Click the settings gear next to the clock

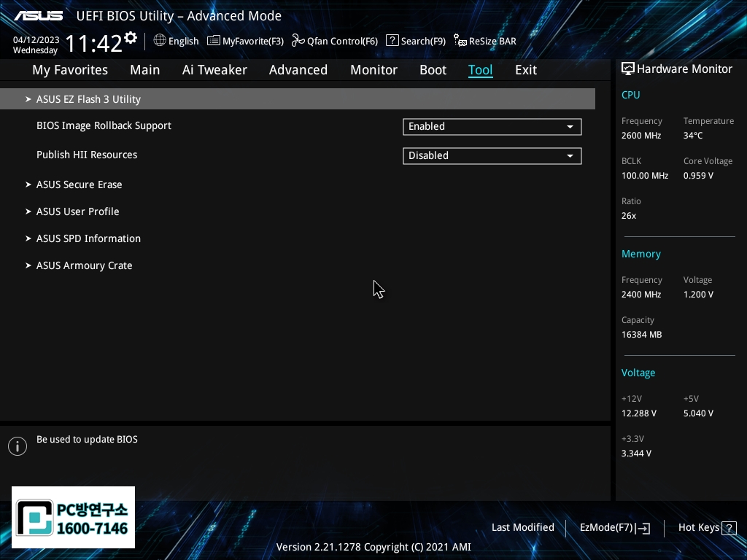coord(131,38)
